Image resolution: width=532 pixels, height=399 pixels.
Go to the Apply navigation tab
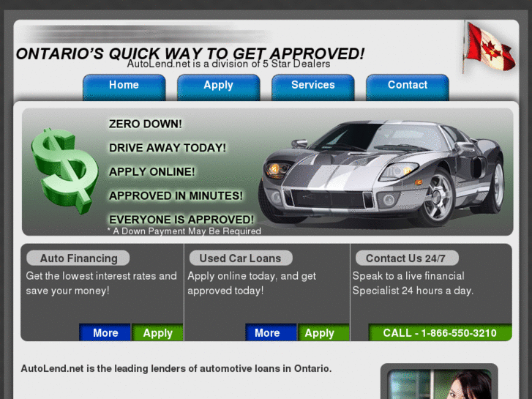[219, 87]
